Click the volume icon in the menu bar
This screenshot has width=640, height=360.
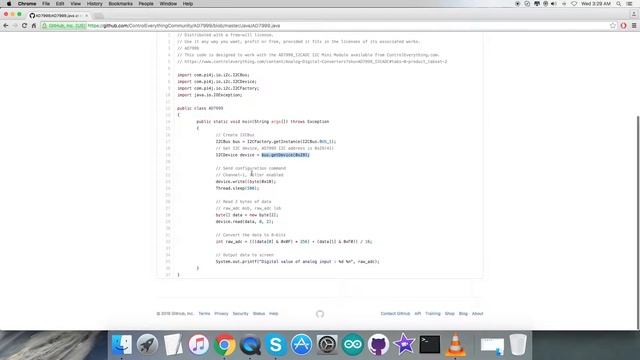(554, 4)
